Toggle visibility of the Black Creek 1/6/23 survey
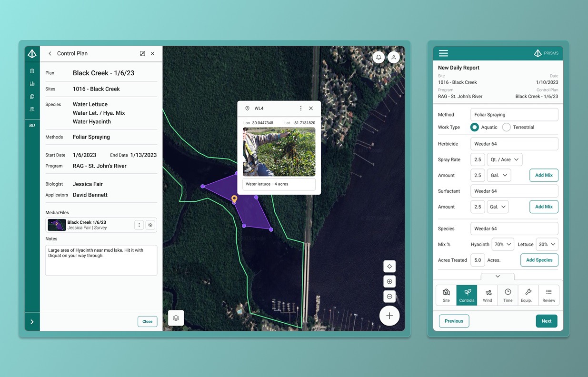Screen dimensions: 588x377 [x=150, y=225]
